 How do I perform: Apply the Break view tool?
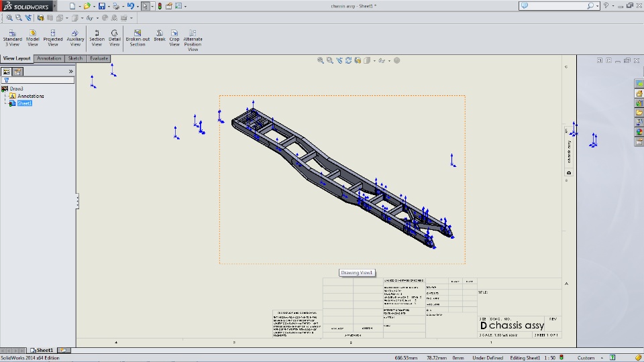point(160,36)
